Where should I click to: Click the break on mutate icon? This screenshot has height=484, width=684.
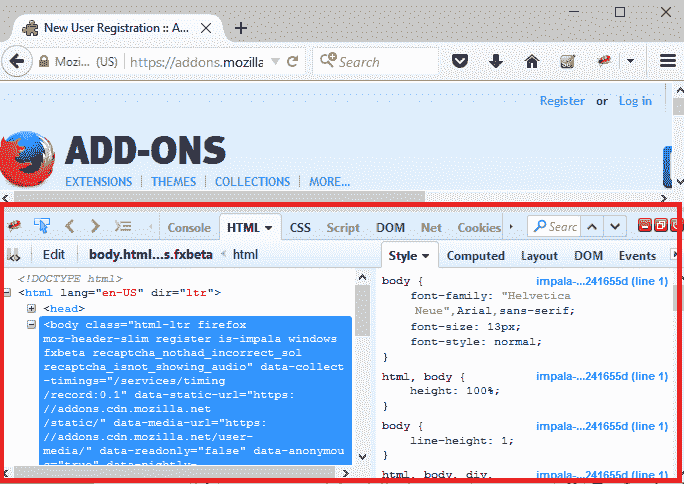click(14, 254)
